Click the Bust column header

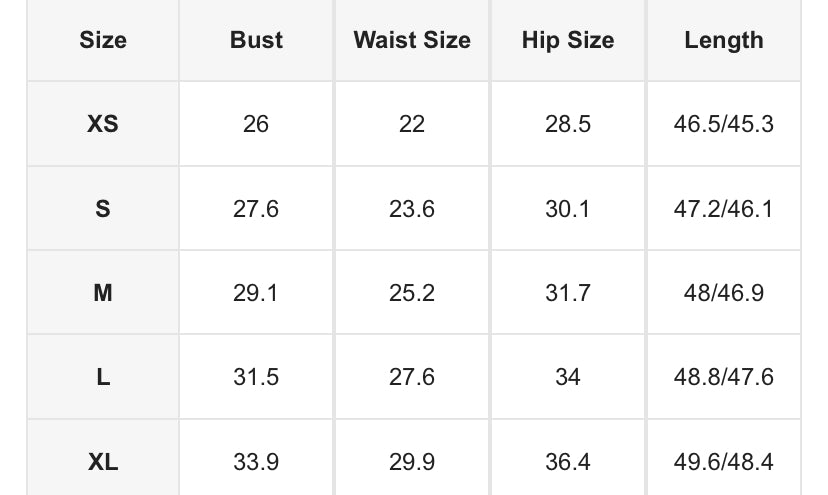click(256, 40)
